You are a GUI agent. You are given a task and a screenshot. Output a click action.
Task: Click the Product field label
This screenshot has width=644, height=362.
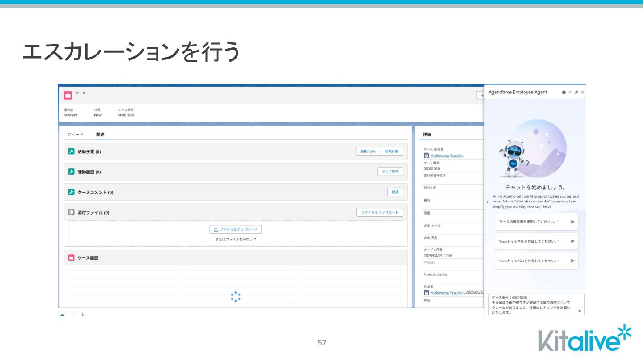tap(429, 262)
